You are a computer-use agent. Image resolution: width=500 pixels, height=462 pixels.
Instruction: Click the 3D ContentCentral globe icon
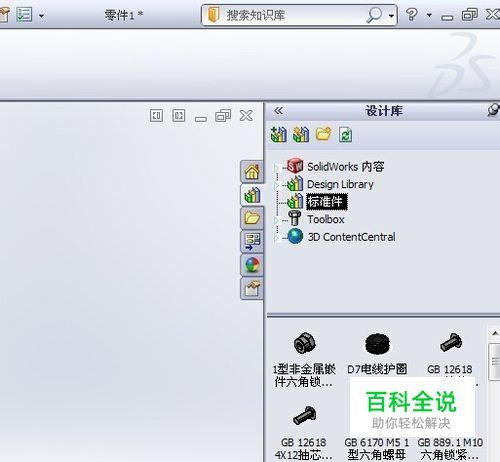(295, 236)
